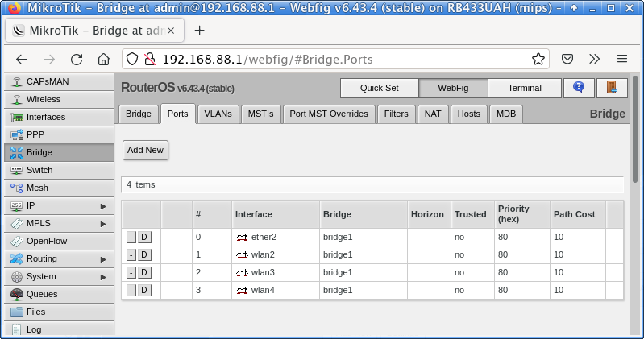The height and width of the screenshot is (339, 644).
Task: Switch to the VLANs tab
Action: pos(218,114)
